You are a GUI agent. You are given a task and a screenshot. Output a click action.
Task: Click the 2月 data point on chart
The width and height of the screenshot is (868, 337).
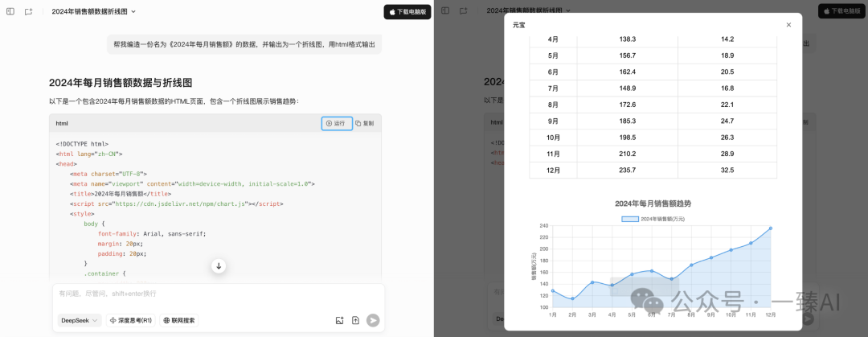(x=572, y=298)
